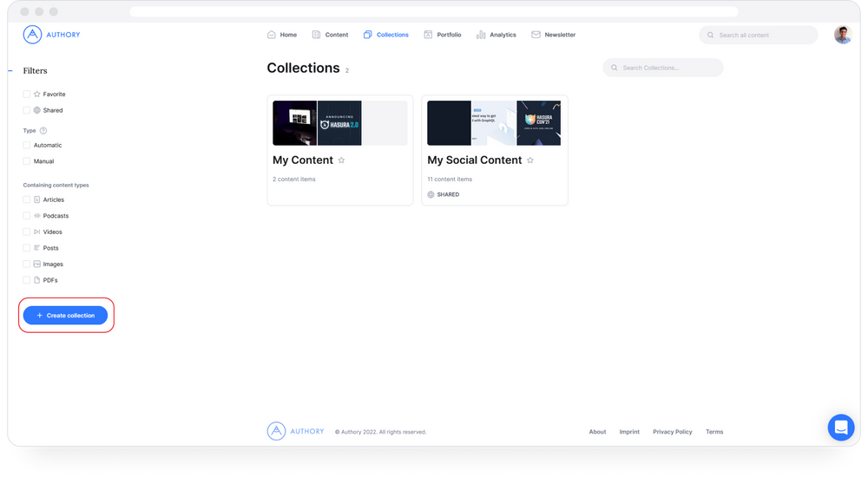Toggle the Podcasts content type checkbox
Image resolution: width=868 pixels, height=483 pixels.
point(27,215)
